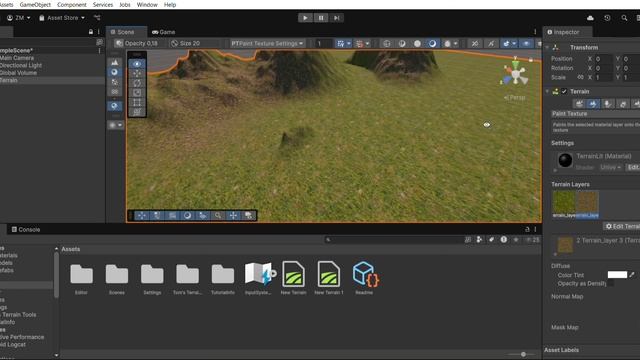Open the grid snapping dropdown arrow

click(349, 43)
